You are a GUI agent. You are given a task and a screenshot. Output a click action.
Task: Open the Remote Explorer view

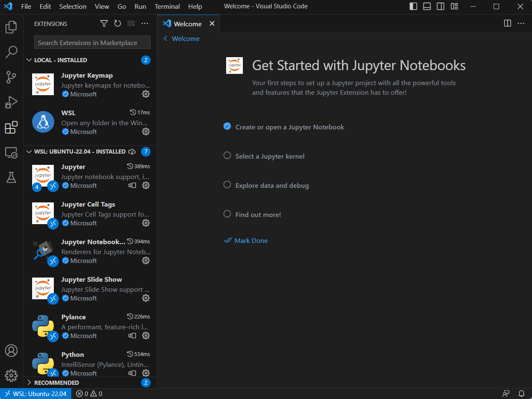pos(11,153)
